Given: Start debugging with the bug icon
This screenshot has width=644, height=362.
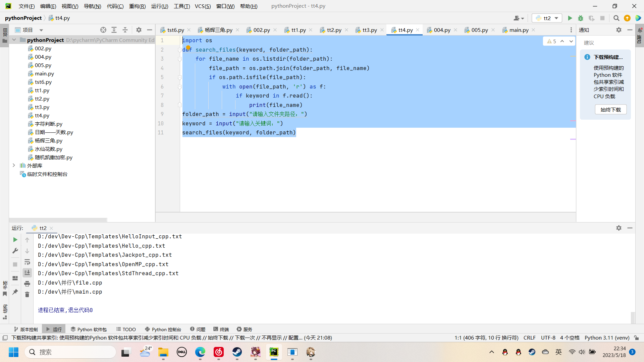Looking at the screenshot, I should pos(581,18).
